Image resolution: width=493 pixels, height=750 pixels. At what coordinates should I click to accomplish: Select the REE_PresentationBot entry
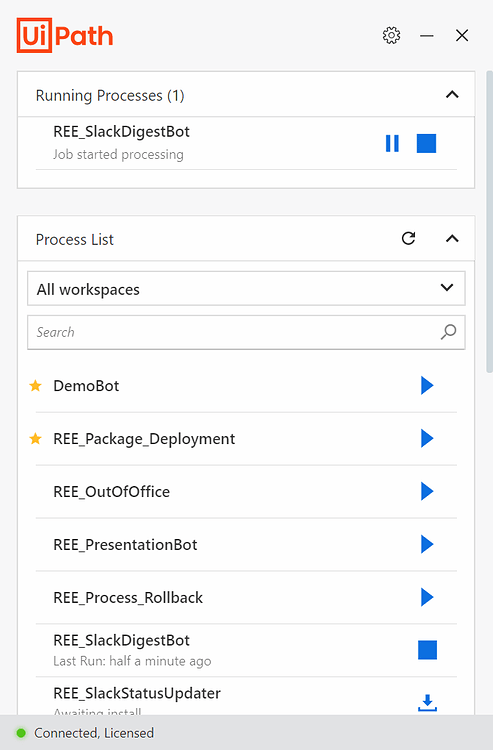[x=125, y=545]
